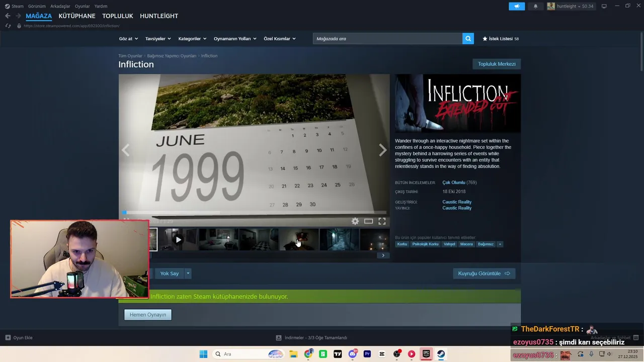Select the blue corridor screenshot thumbnail
Image resolution: width=644 pixels, height=362 pixels.
point(339,240)
